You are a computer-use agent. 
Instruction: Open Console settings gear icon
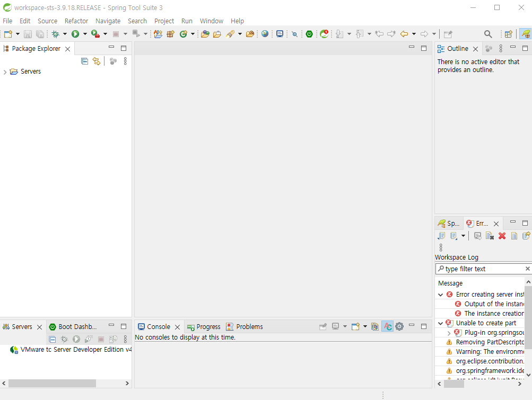pyautogui.click(x=400, y=326)
